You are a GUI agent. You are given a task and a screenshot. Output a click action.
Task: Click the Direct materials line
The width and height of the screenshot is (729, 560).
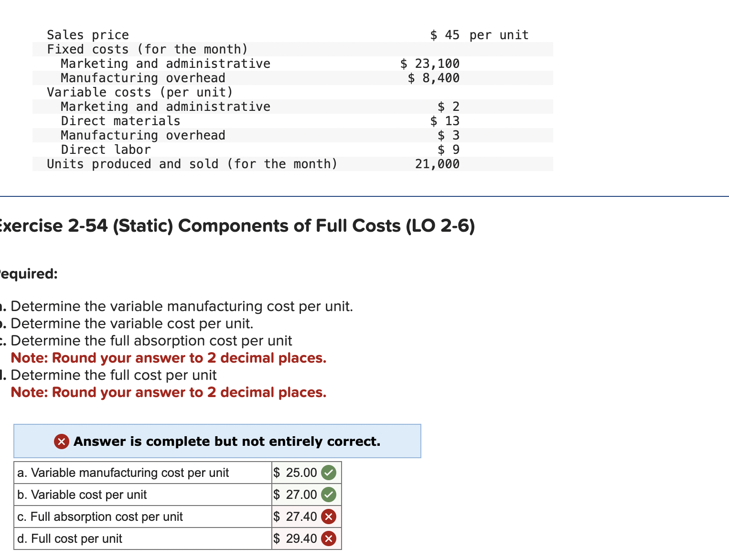coord(120,120)
